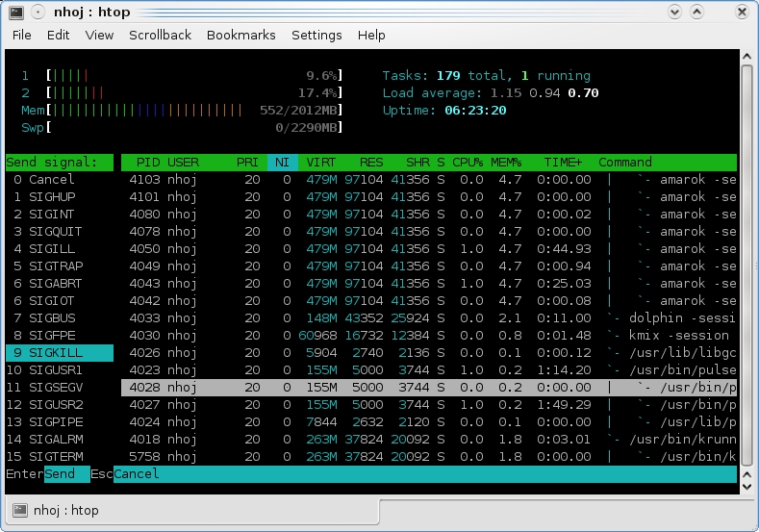The image size is (759, 532).
Task: Open the Edit menu
Action: [59, 35]
